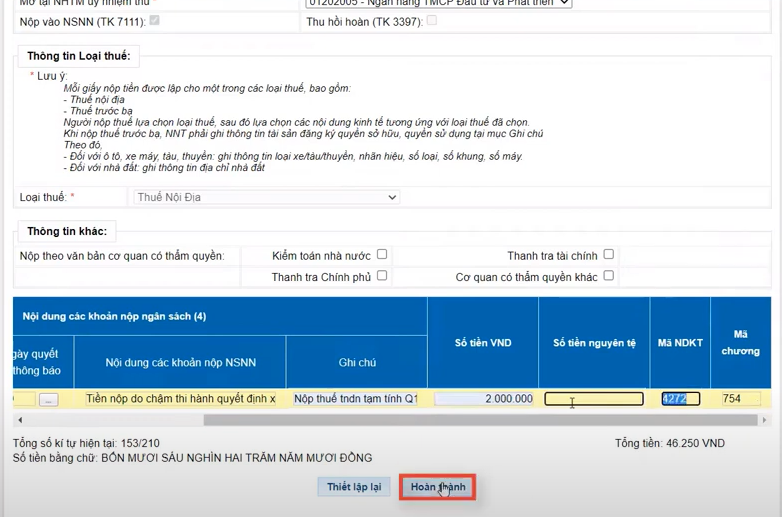This screenshot has width=782, height=517.
Task: Tick Thanh tra tài chính checkbox
Action: pyautogui.click(x=608, y=254)
